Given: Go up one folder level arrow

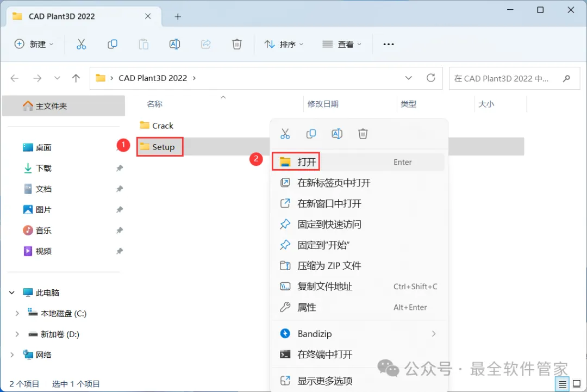Looking at the screenshot, I should click(x=76, y=78).
